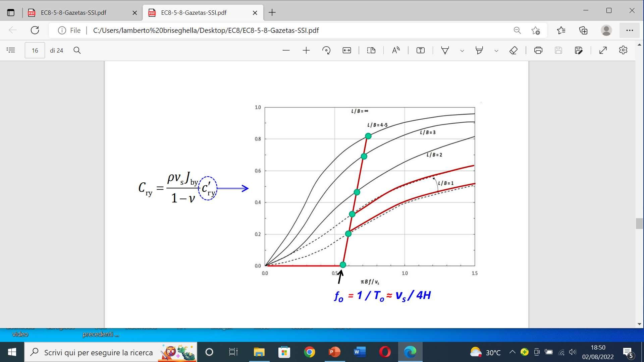Show hidden system tray icons
The height and width of the screenshot is (362, 644).
512,352
